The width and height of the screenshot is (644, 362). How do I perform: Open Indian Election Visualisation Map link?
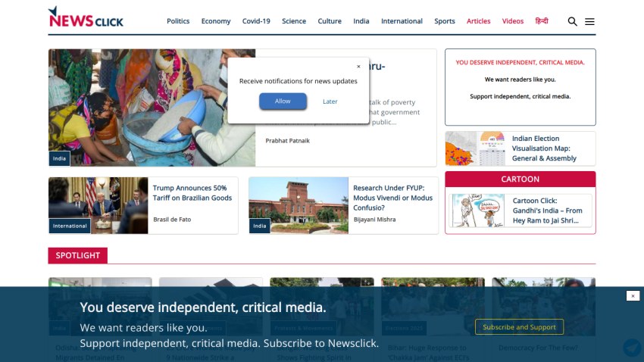(x=544, y=148)
